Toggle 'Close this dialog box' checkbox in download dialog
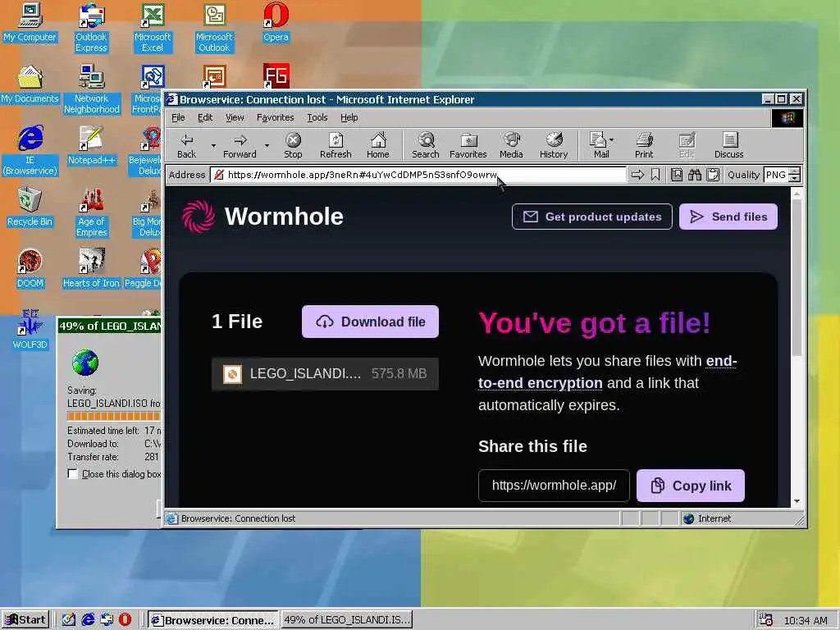840x630 pixels. [x=72, y=473]
